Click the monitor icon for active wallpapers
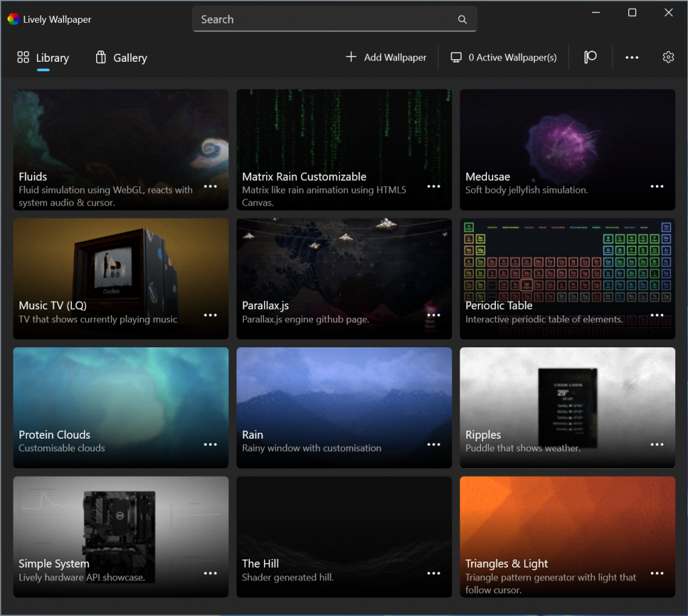This screenshot has width=688, height=616. [456, 58]
